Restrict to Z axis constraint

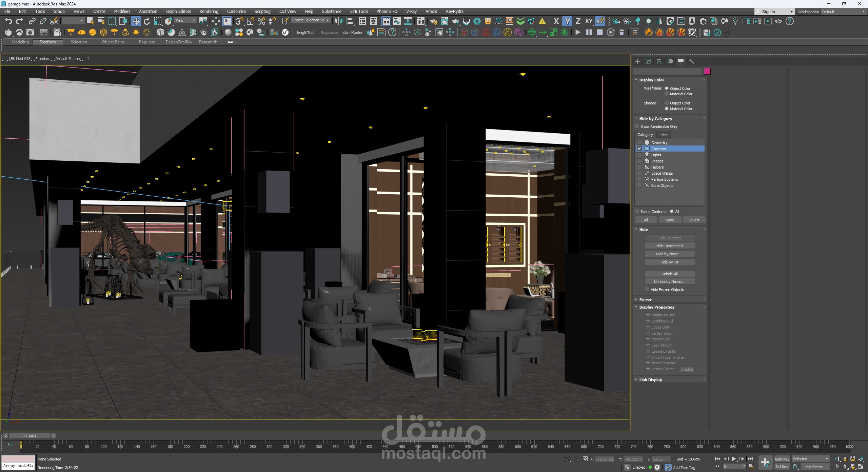pyautogui.click(x=578, y=21)
